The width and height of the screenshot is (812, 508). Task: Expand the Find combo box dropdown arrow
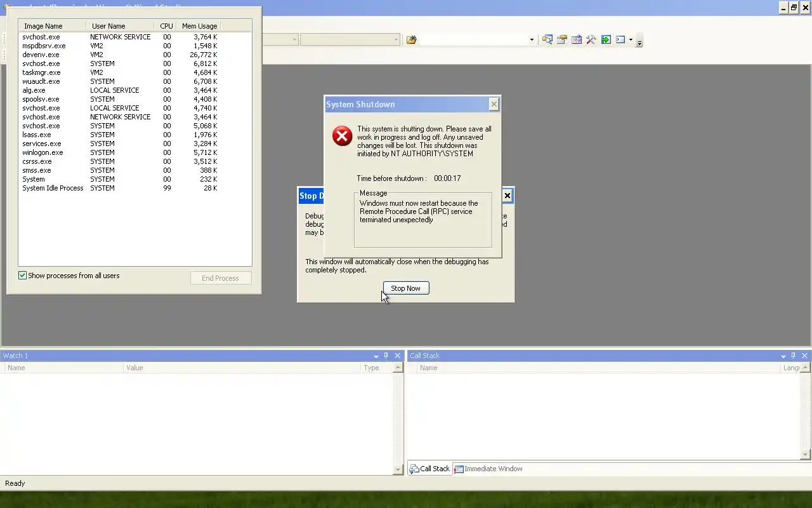tap(532, 39)
